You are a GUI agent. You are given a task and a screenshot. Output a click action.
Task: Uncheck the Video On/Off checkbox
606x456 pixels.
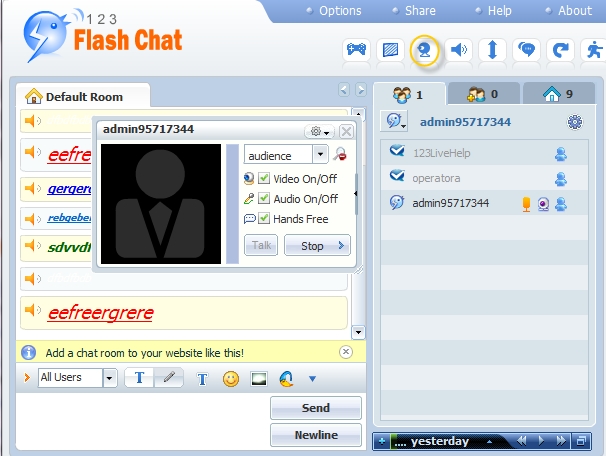click(x=265, y=178)
